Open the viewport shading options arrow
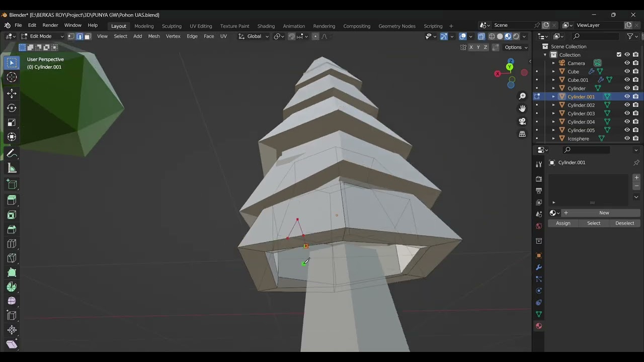The width and height of the screenshot is (644, 362). coord(524,36)
